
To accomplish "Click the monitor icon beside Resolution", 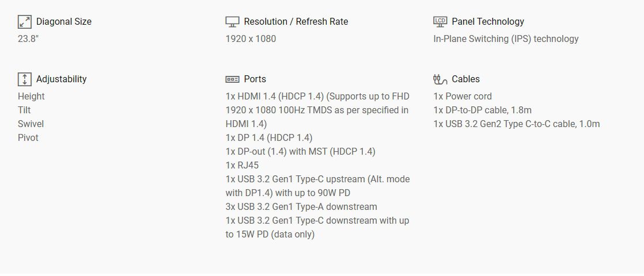I will click(233, 22).
